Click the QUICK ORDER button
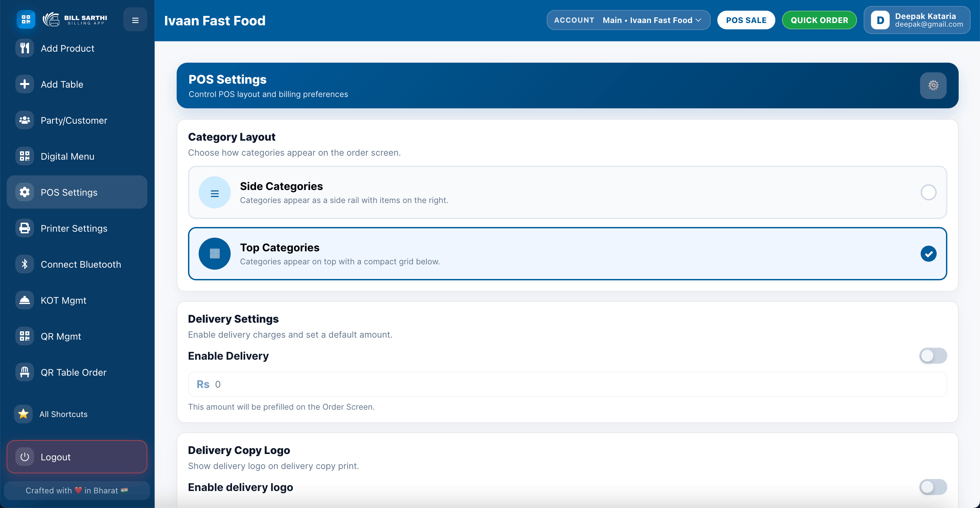Screen dimensions: 980x508 click(x=819, y=20)
